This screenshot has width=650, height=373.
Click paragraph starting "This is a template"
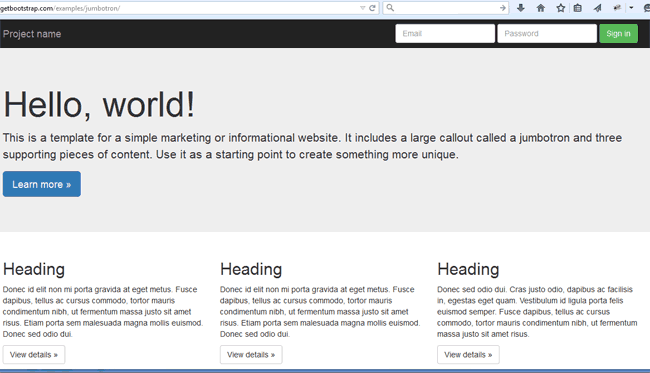312,146
